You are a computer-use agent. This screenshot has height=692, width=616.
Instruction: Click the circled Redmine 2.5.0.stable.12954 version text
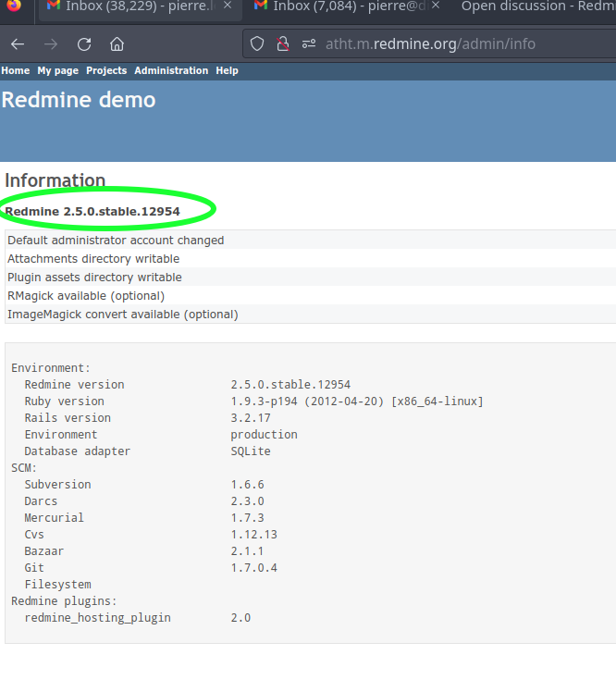pyautogui.click(x=92, y=212)
